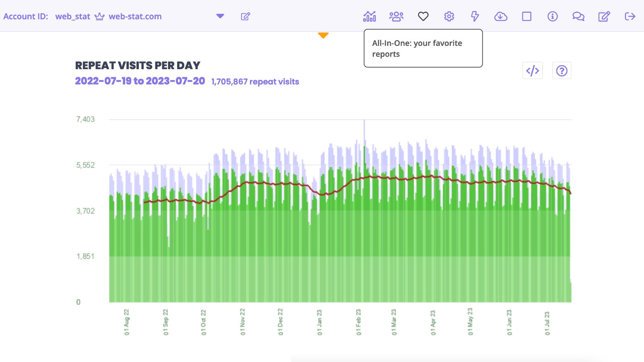The width and height of the screenshot is (644, 362).
Task: Open the chat feedback icon
Action: [x=578, y=16]
